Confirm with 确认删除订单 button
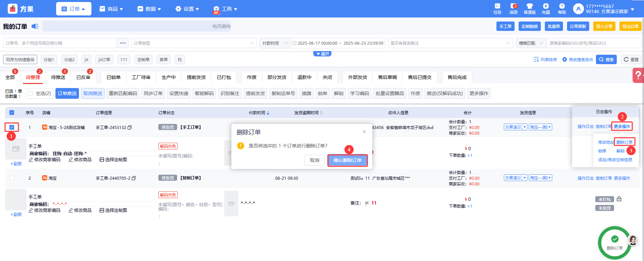The width and height of the screenshot is (644, 261). click(347, 160)
